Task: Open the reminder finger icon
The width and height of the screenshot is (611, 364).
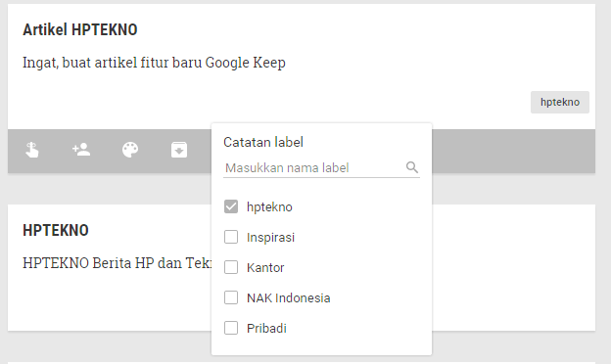Action: point(32,150)
